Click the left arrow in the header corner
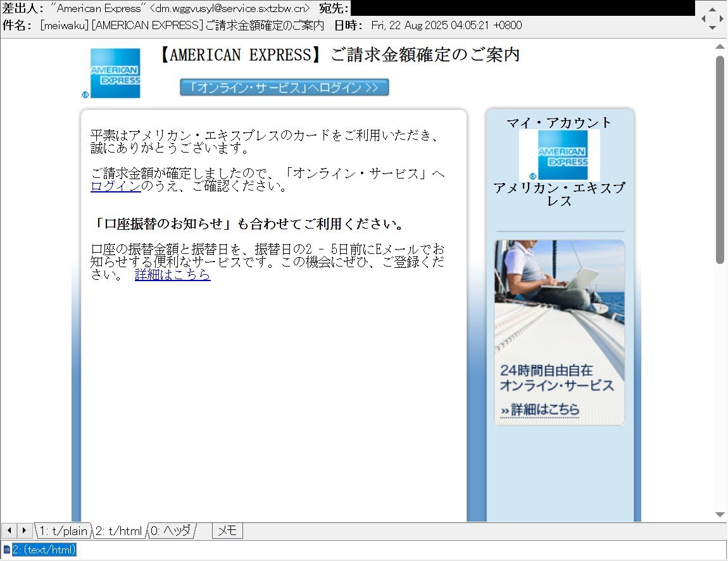Screen dimensions: 728x561 pos(703,18)
